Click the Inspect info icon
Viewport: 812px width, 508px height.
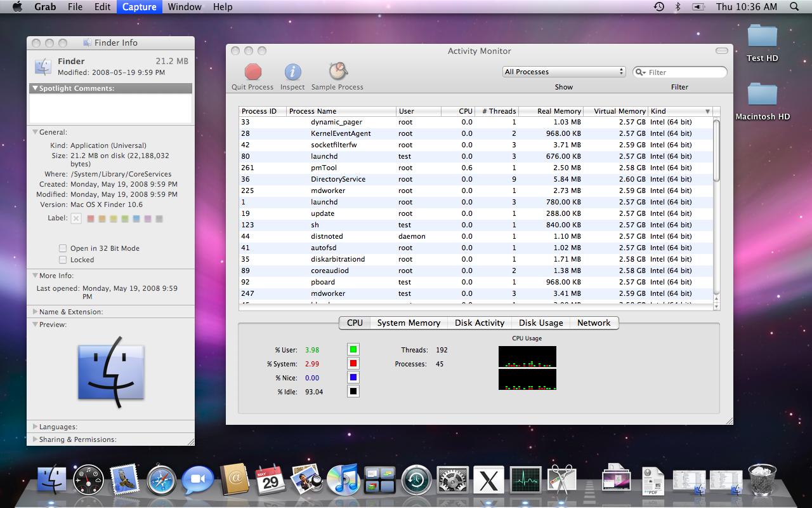pos(292,72)
